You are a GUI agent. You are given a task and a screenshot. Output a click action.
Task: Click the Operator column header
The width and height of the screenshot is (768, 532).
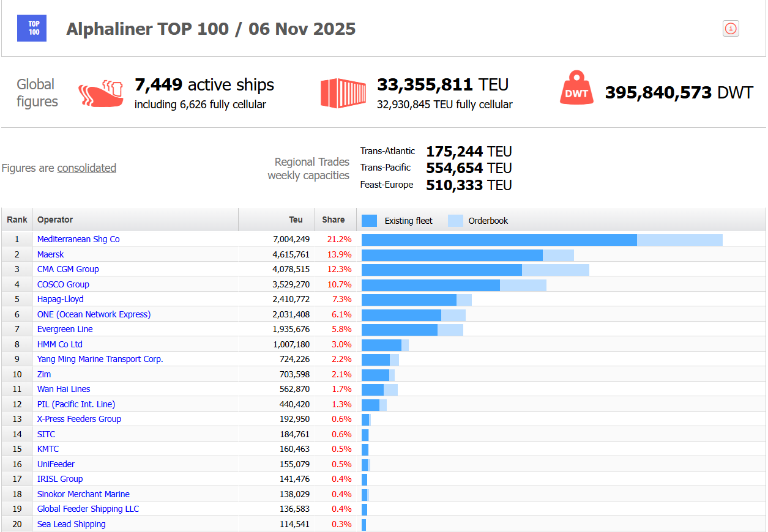pyautogui.click(x=55, y=220)
